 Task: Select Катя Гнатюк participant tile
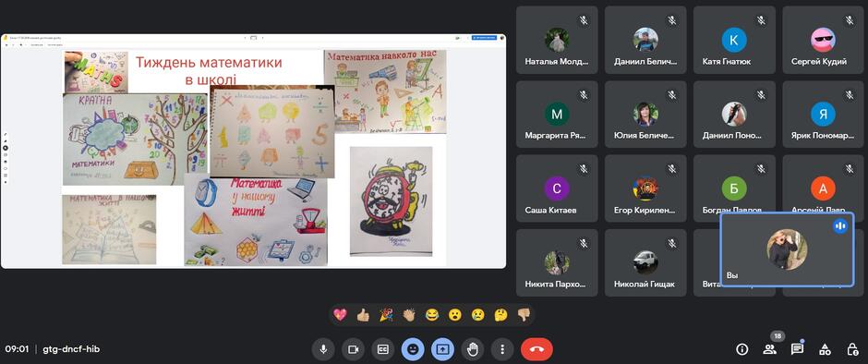(x=734, y=40)
